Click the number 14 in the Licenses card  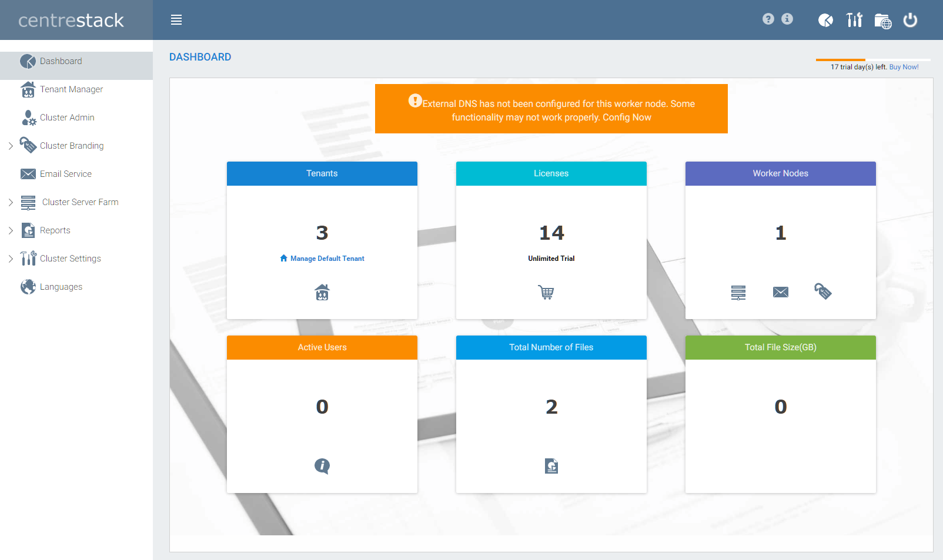551,233
